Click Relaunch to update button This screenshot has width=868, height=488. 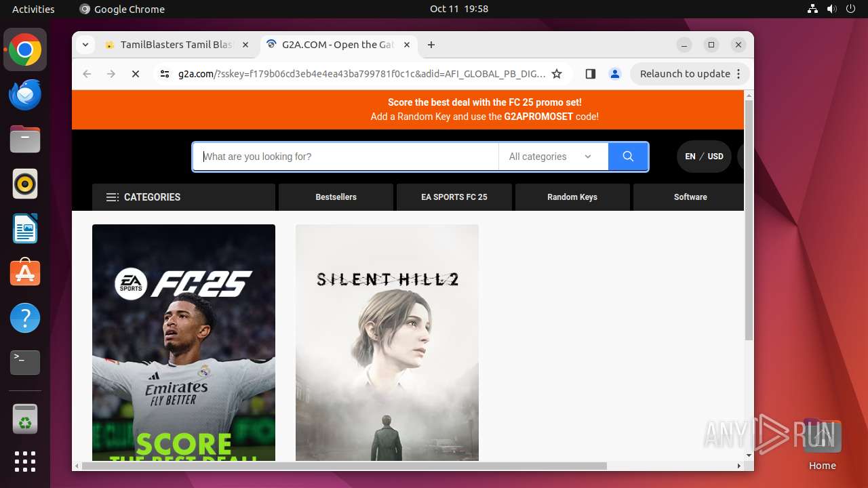click(x=685, y=74)
